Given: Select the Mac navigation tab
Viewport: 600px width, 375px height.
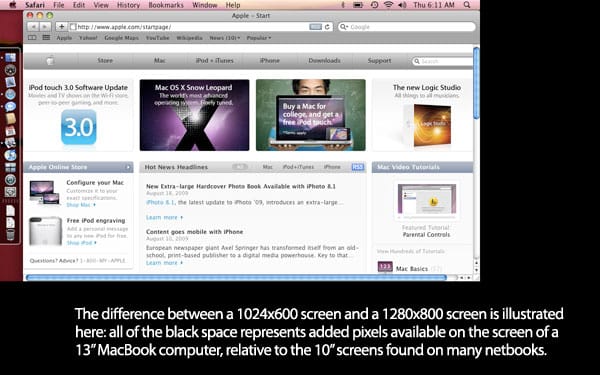Looking at the screenshot, I should click(160, 60).
